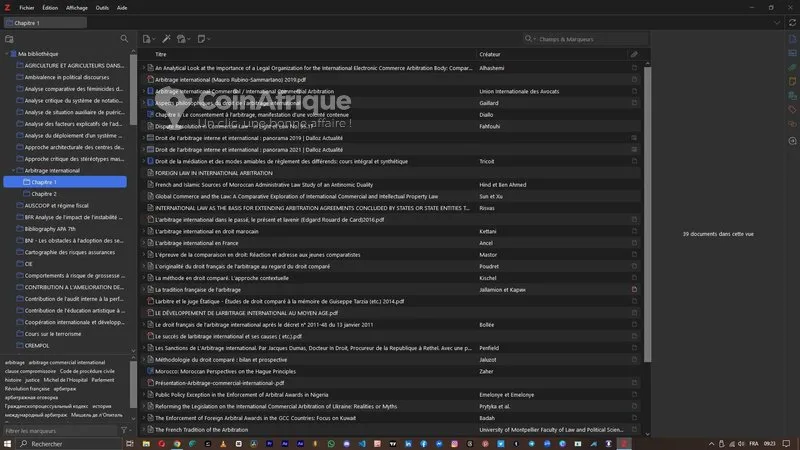Select the 'arbitrage commercial international' tag

pyautogui.click(x=66, y=362)
